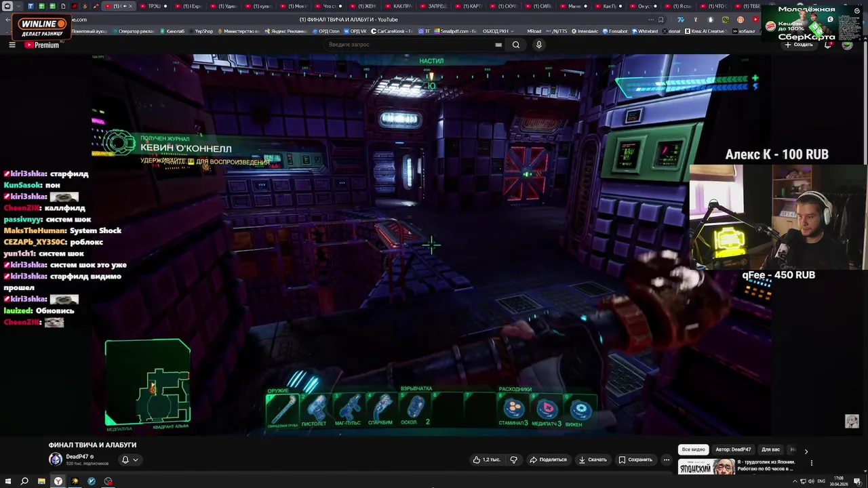
Task: Open the address bar three-dot menu
Action: 650,20
